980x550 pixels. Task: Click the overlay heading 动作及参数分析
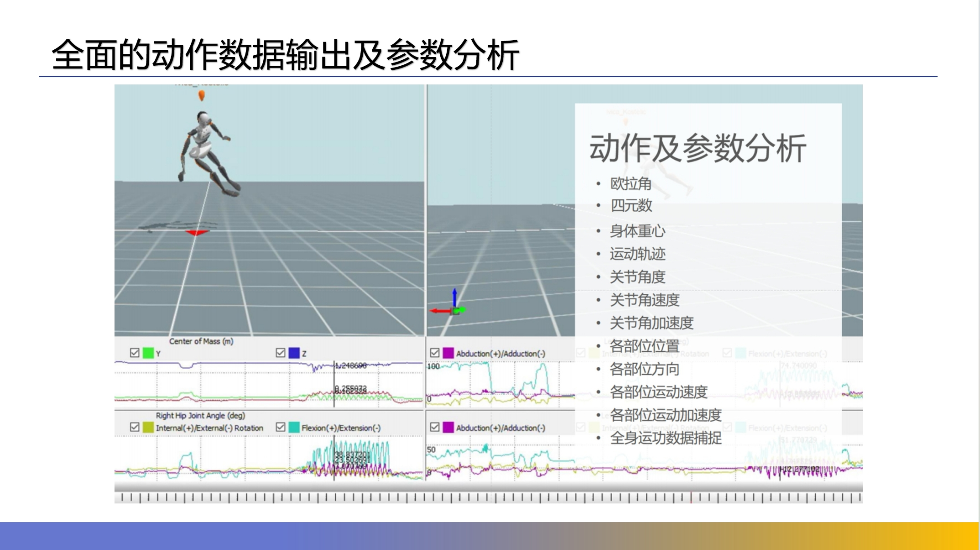(698, 148)
